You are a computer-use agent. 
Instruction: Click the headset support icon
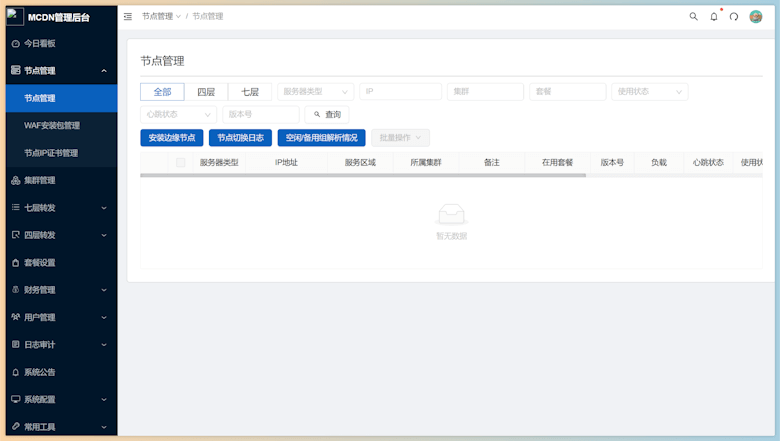coord(734,16)
